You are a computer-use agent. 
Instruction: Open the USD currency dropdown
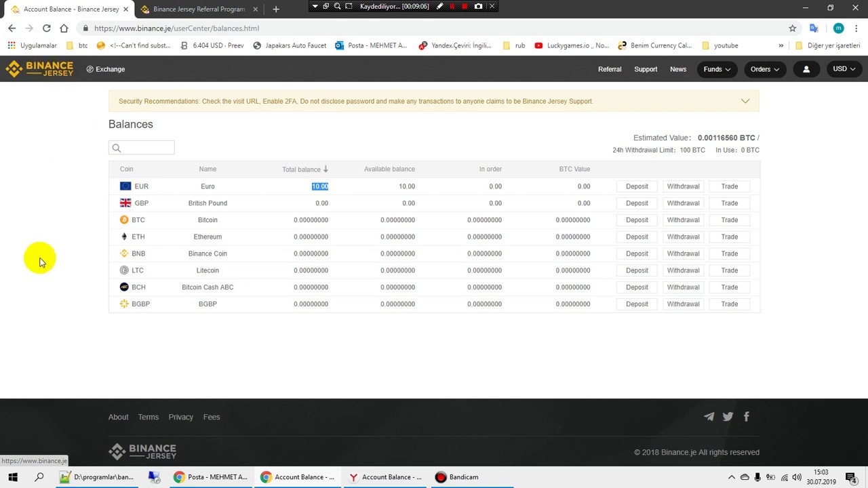(x=844, y=69)
